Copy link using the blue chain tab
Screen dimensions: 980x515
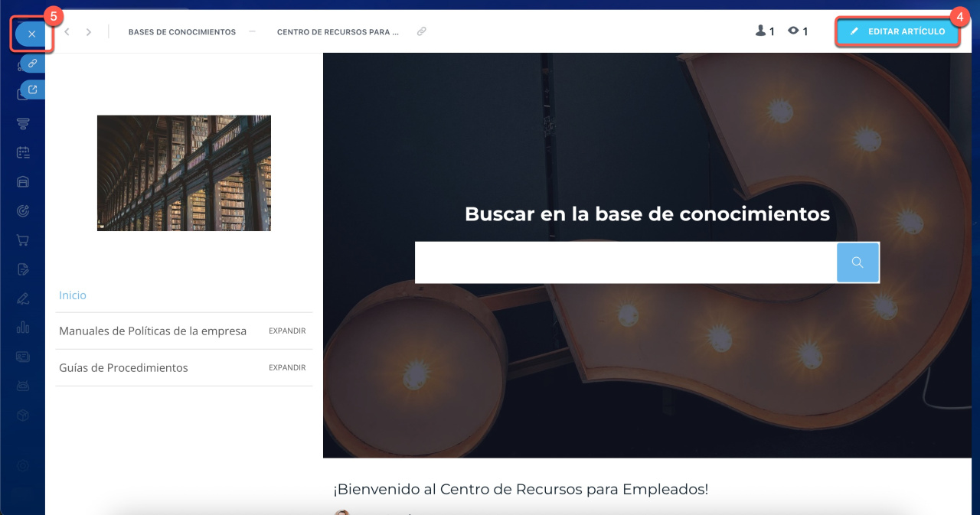coord(33,64)
